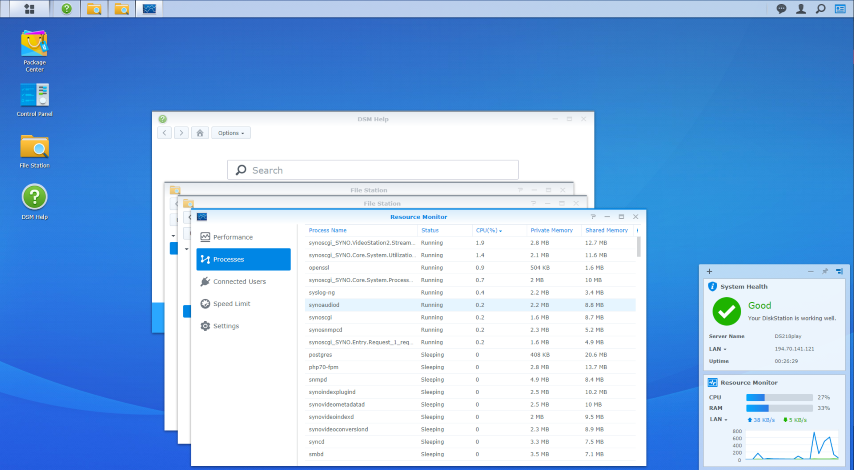Select the snmpd process row
The width and height of the screenshot is (854, 470).
pyautogui.click(x=470, y=380)
